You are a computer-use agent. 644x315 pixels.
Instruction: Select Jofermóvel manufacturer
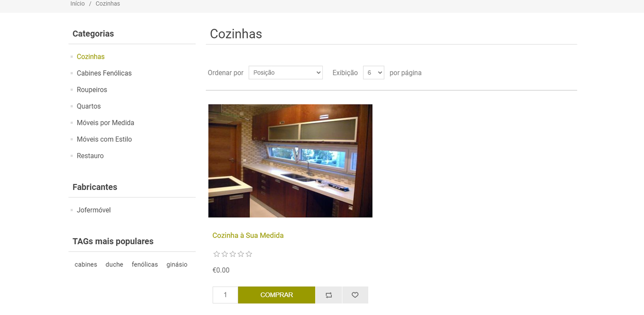[x=93, y=210]
